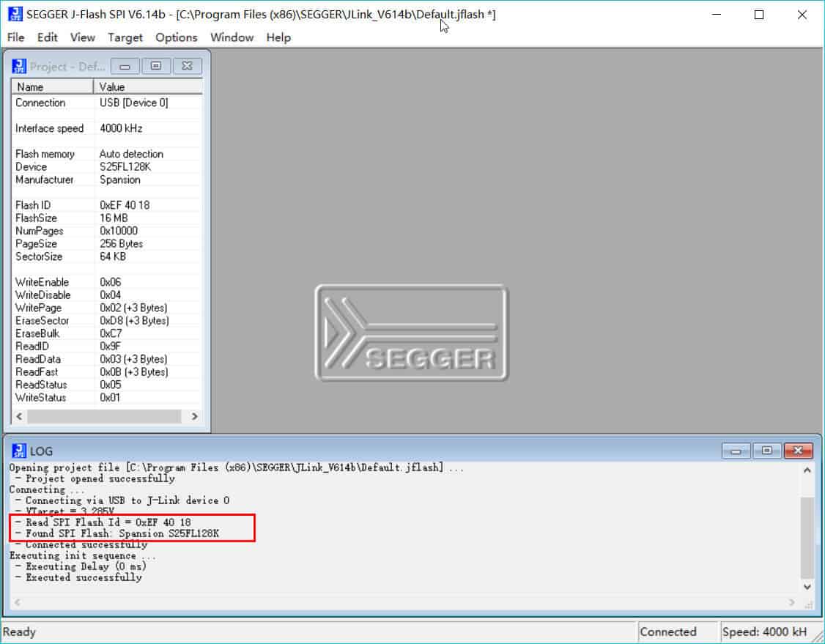Click the Name column header
Viewport: 825px width, 644px height.
click(52, 86)
